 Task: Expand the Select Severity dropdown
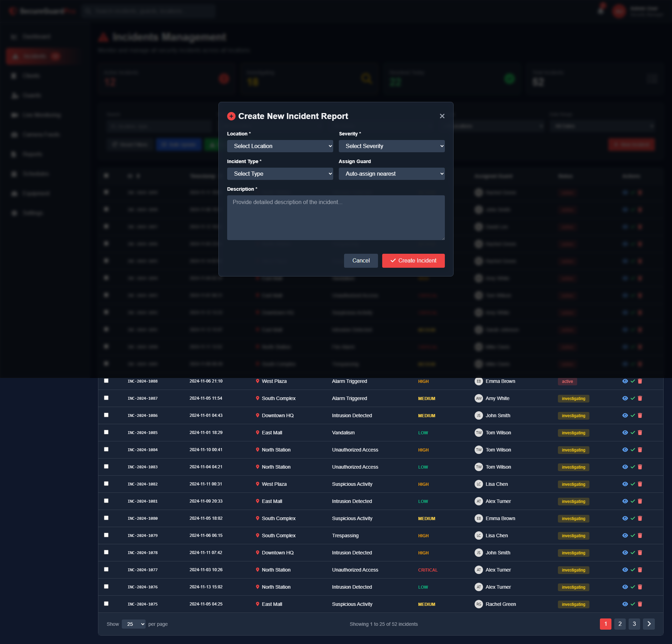click(392, 146)
